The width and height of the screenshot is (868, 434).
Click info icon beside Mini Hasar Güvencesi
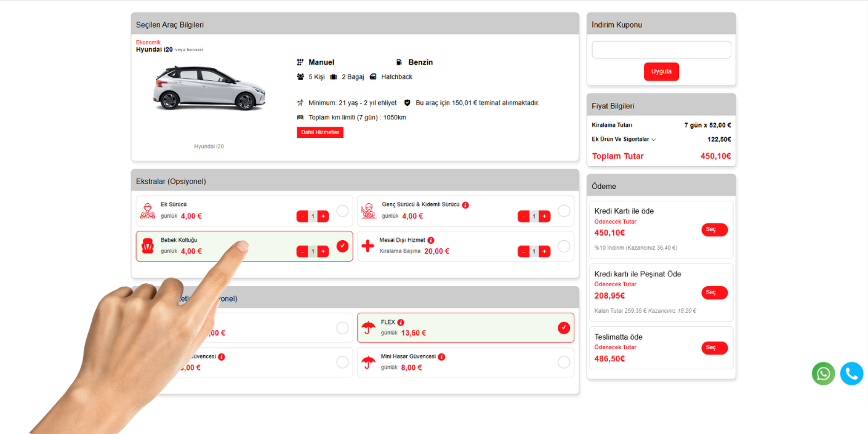tap(441, 357)
